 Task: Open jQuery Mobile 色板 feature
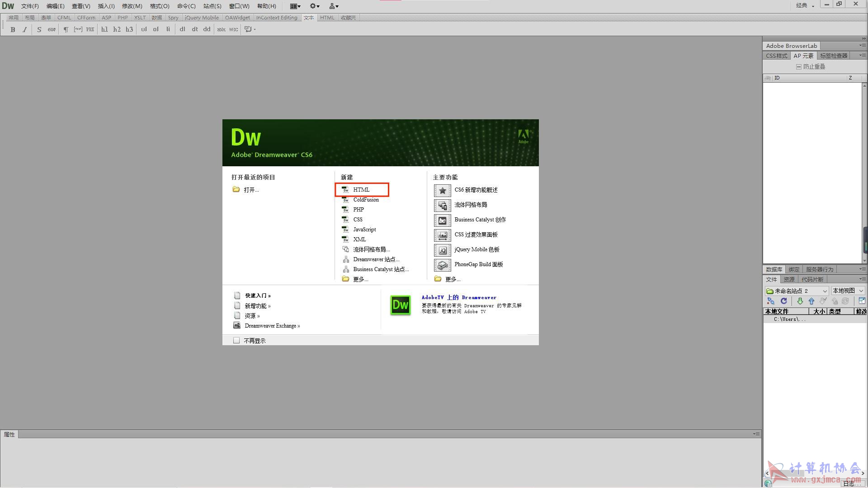(477, 249)
